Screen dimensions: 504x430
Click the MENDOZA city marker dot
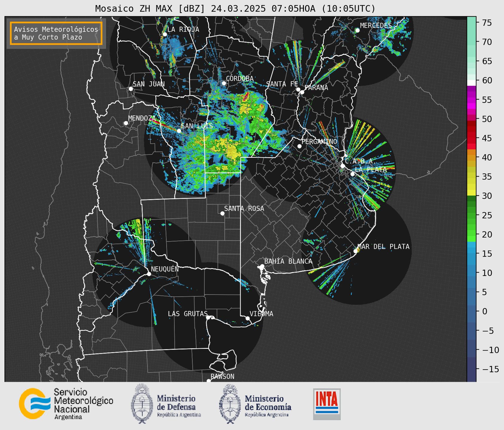(x=126, y=123)
